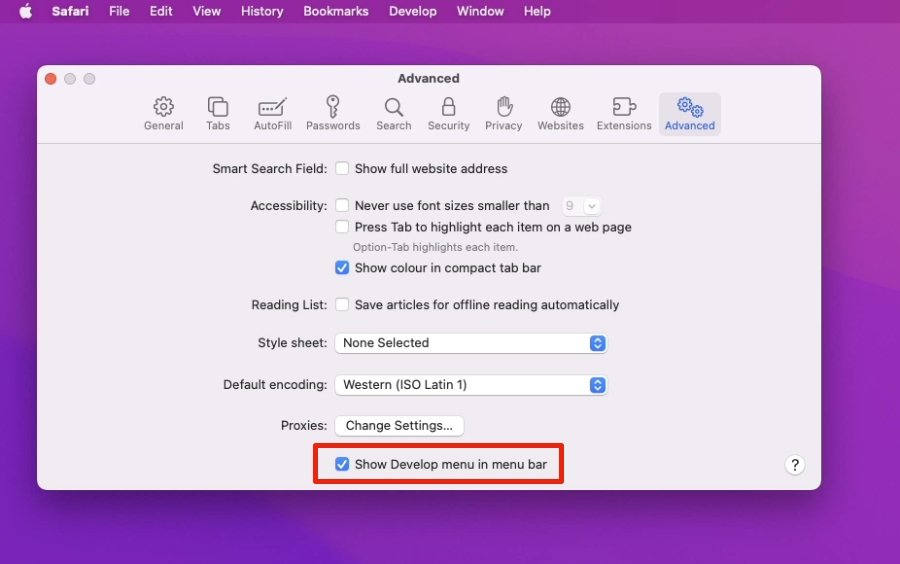Click the Smart Search Field label
900x564 pixels.
pyautogui.click(x=269, y=169)
